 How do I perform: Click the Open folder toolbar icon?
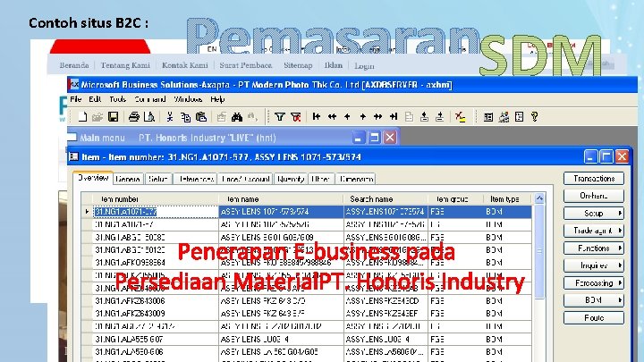[97, 117]
